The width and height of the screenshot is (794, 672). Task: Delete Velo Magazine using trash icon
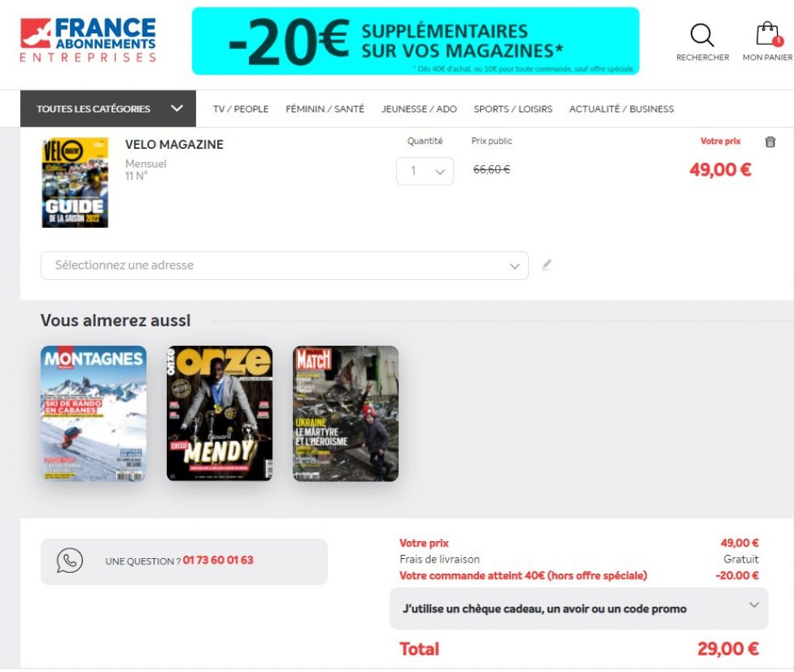pyautogui.click(x=770, y=142)
